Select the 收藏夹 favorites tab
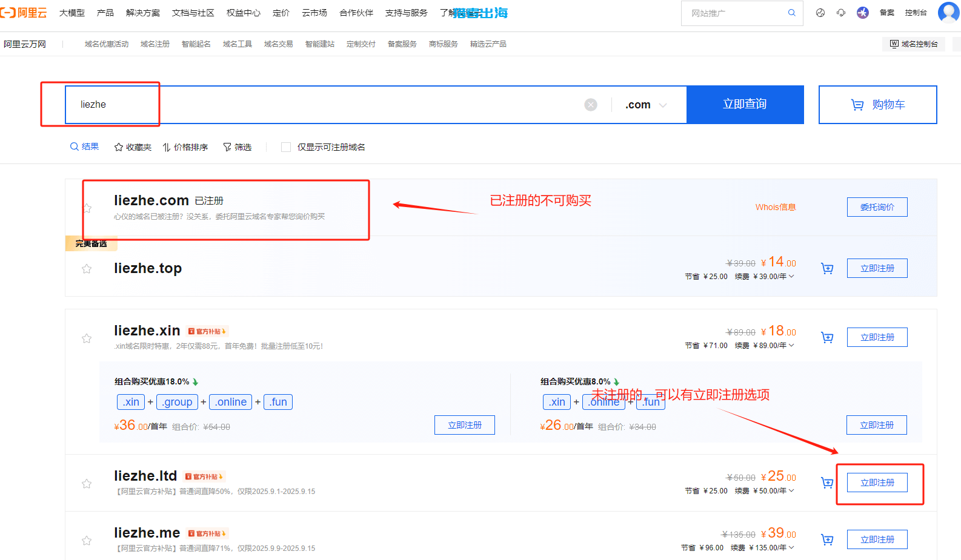 133,147
